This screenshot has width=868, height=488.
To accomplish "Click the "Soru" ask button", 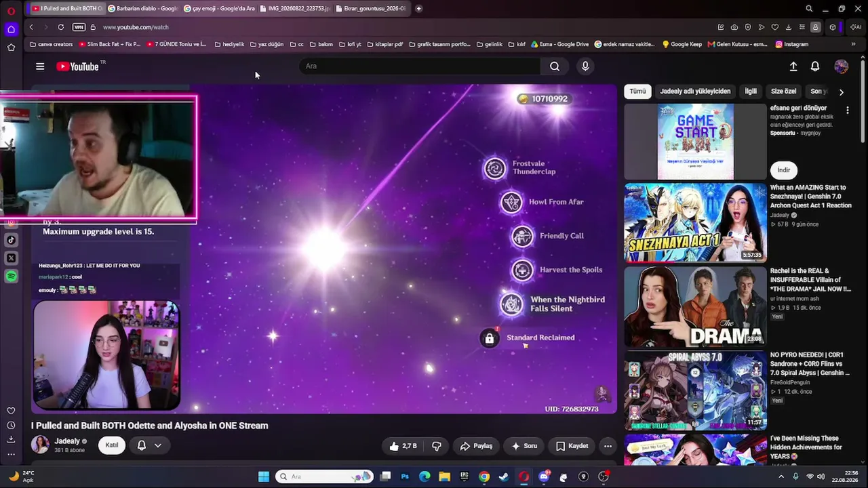I will pyautogui.click(x=524, y=446).
